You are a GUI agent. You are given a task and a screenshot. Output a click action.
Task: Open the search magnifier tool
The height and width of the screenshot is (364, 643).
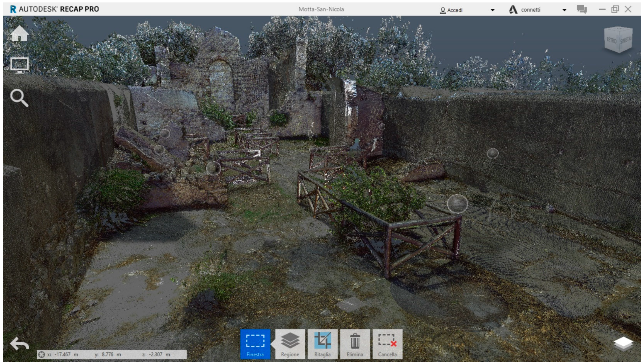[x=19, y=98]
